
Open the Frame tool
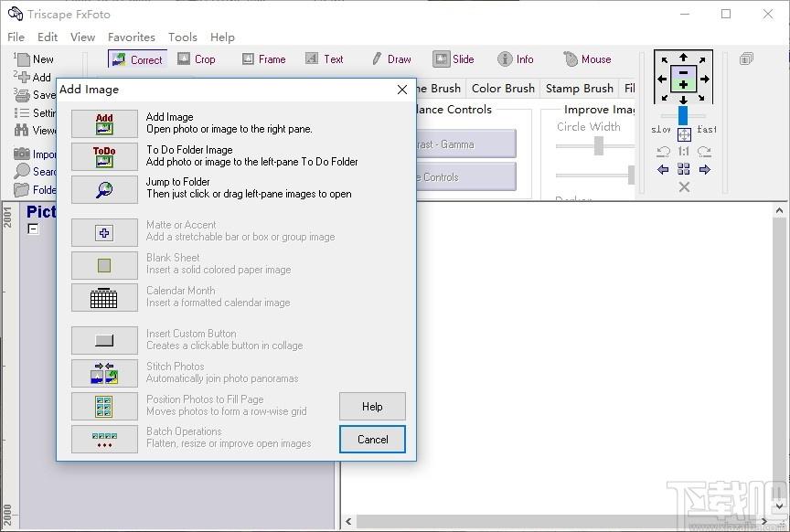[264, 59]
